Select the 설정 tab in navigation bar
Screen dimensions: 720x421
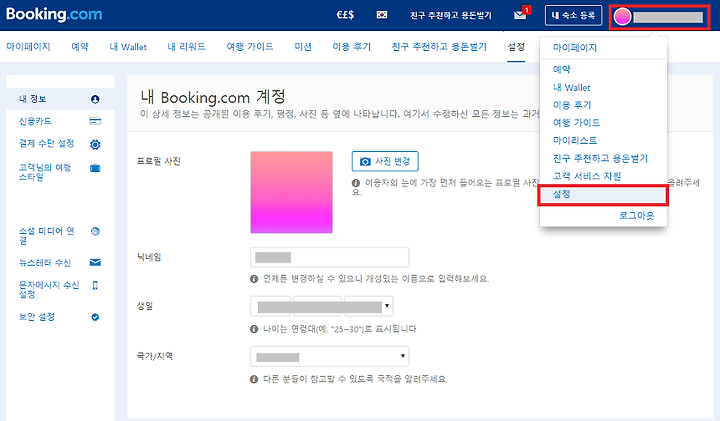pyautogui.click(x=516, y=47)
